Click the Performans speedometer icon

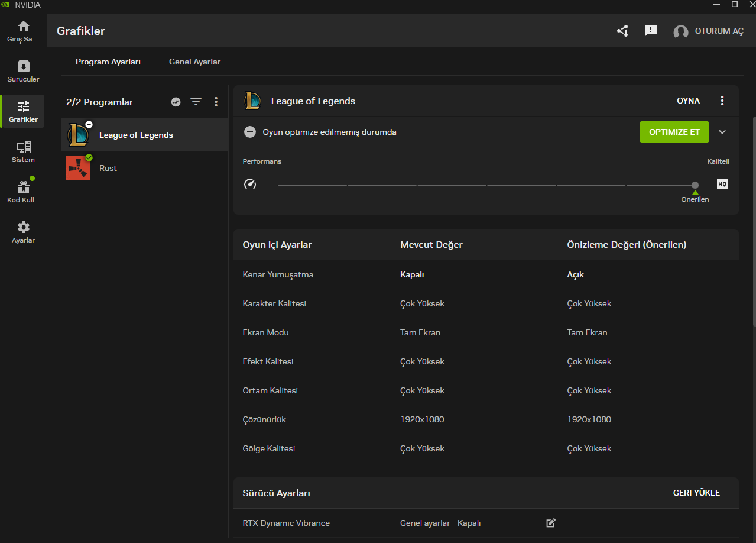tap(250, 184)
